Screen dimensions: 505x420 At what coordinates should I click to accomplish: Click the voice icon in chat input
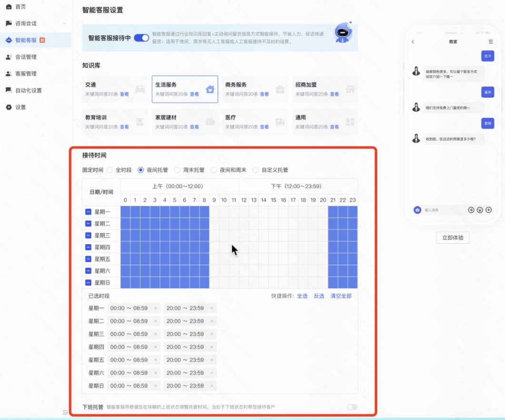click(x=471, y=210)
